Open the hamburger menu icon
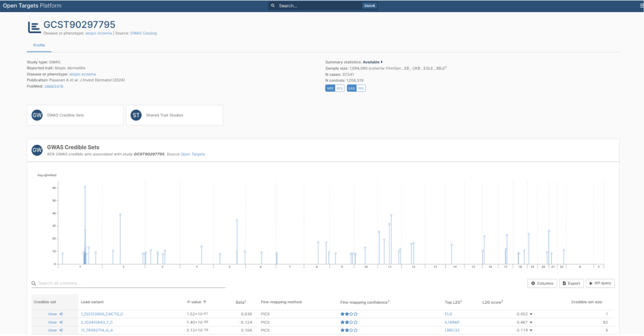Viewport: 644px width, 336px height. coord(641,6)
